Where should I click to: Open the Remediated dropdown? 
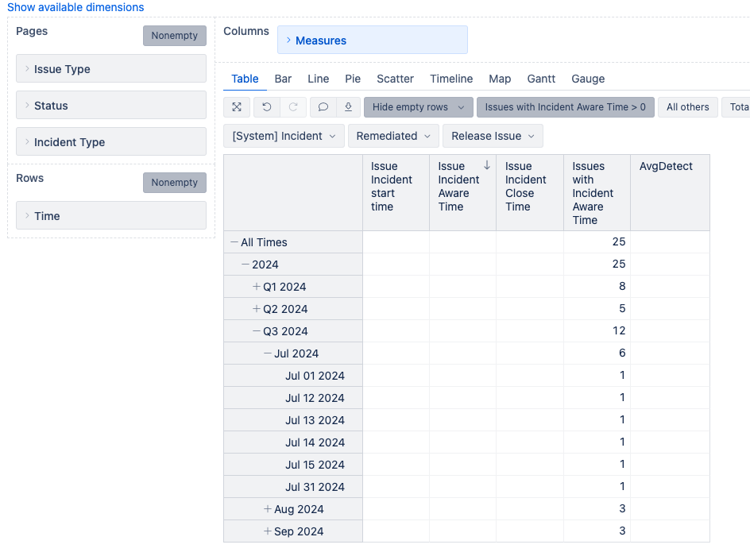point(392,136)
